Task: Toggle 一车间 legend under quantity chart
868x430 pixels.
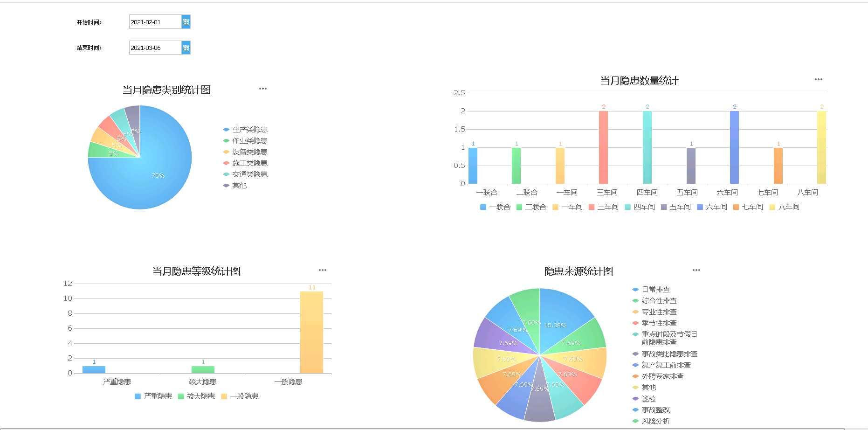Action: pos(567,207)
